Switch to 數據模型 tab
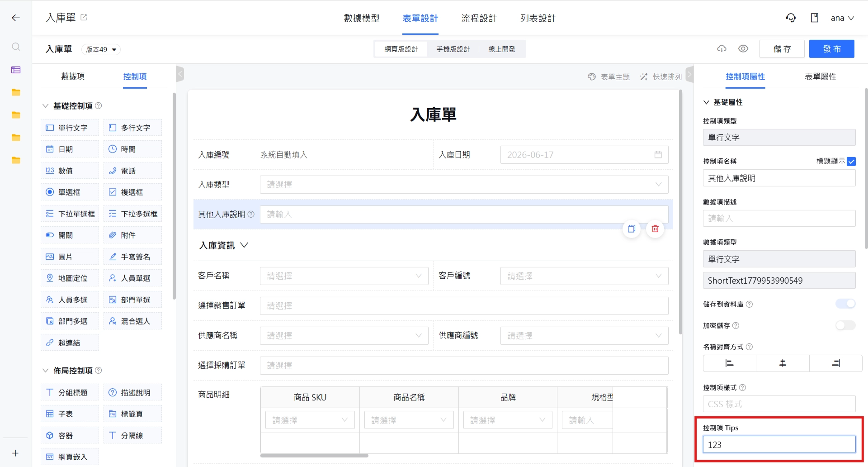The image size is (868, 467). point(362,18)
